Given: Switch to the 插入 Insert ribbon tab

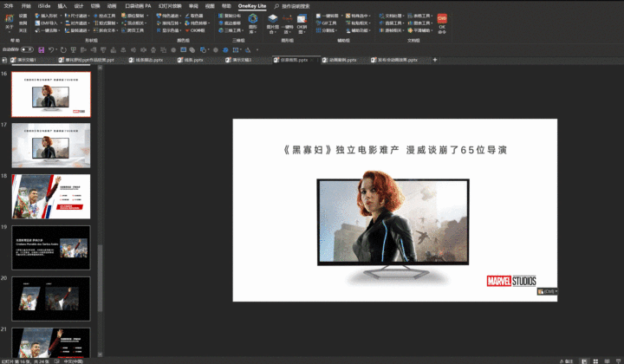Looking at the screenshot, I should pos(62,6).
